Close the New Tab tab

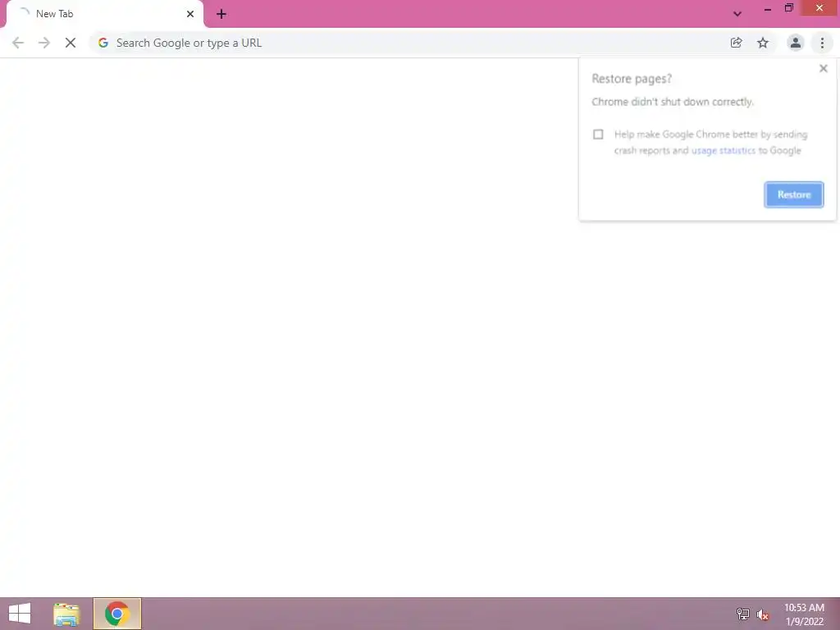click(x=190, y=14)
